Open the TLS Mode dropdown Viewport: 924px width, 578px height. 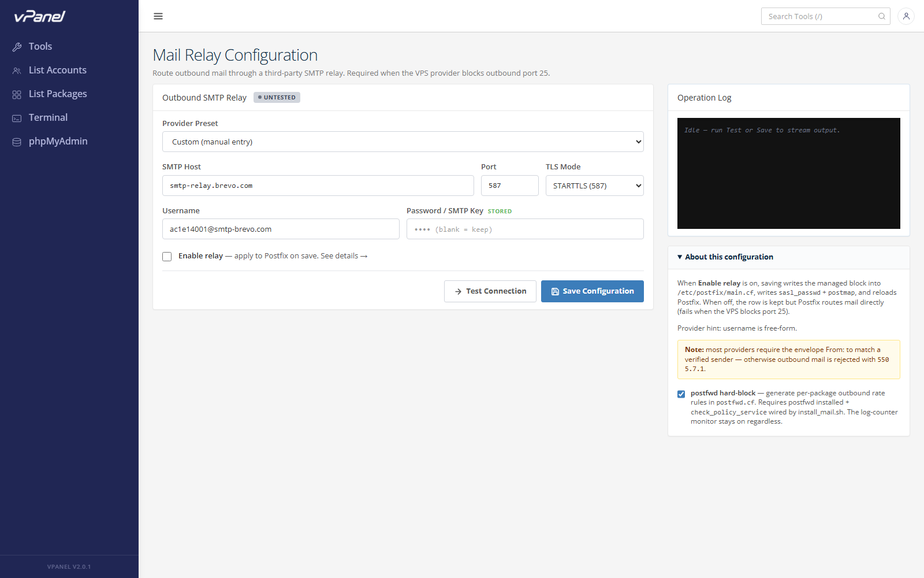(595, 186)
